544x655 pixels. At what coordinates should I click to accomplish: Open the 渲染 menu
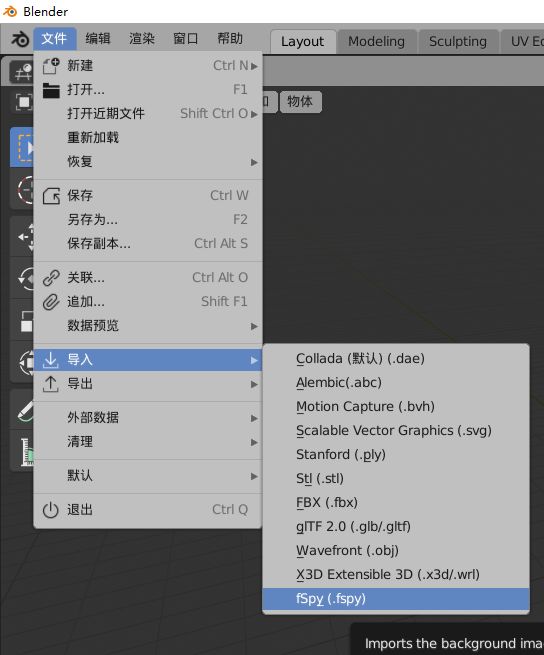coord(142,39)
